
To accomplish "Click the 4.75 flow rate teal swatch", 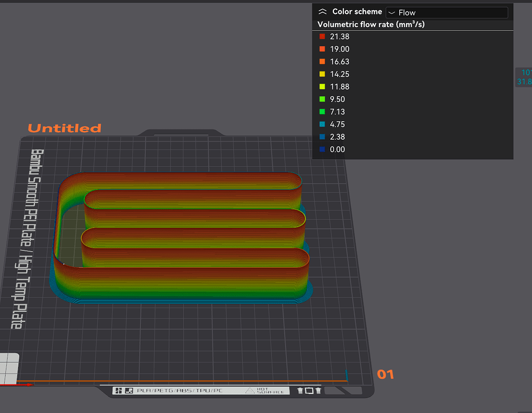I will [322, 124].
